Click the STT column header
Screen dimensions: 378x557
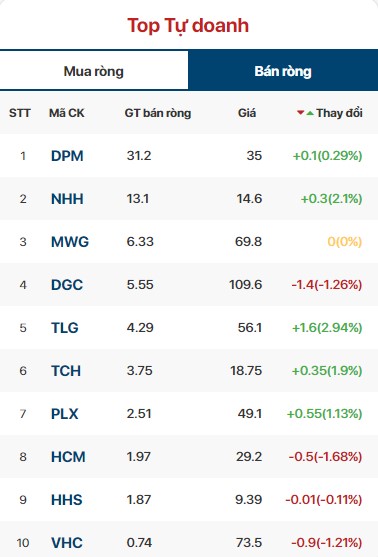[x=20, y=113]
